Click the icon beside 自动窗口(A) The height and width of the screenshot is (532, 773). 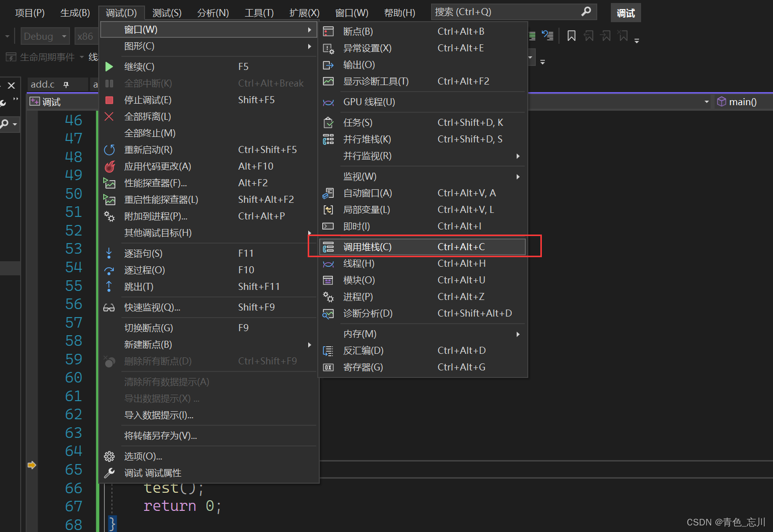[x=328, y=193]
